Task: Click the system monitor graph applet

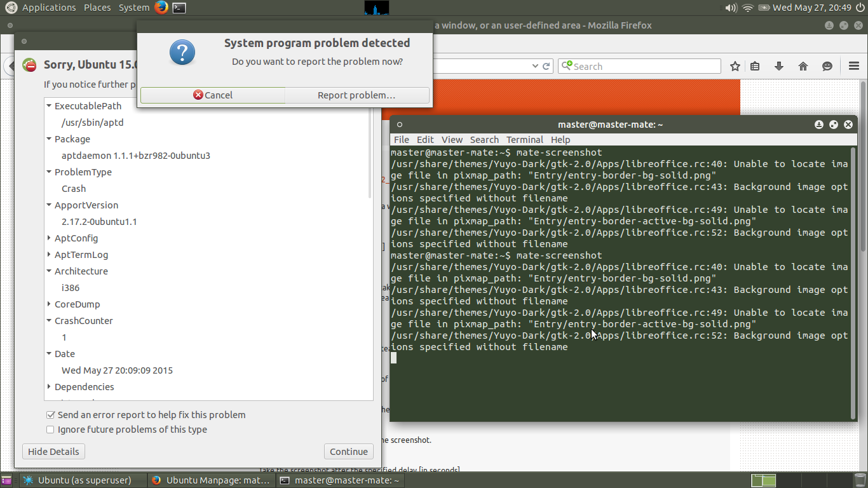Action: coord(376,8)
